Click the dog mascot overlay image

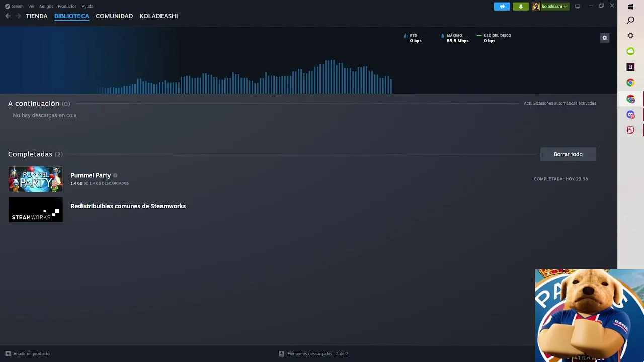[589, 316]
